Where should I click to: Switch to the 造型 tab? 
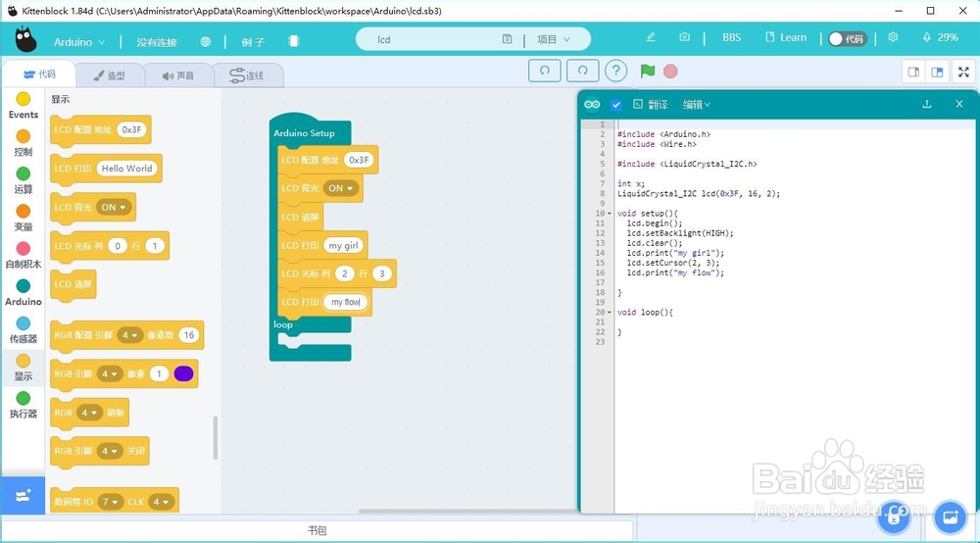(x=110, y=75)
